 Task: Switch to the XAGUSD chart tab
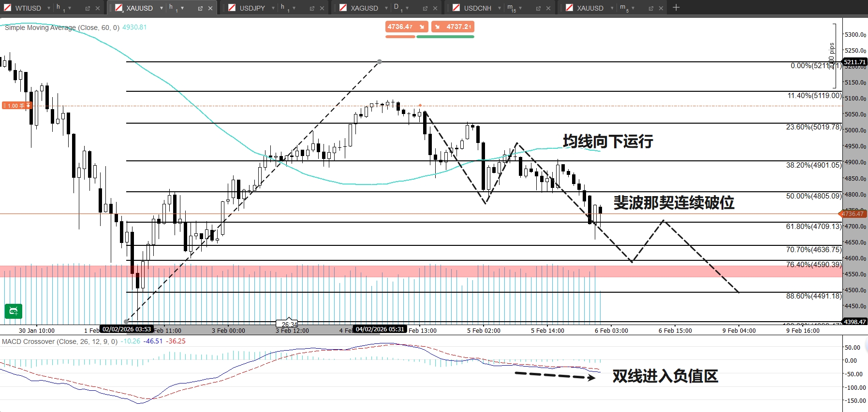[x=365, y=8]
